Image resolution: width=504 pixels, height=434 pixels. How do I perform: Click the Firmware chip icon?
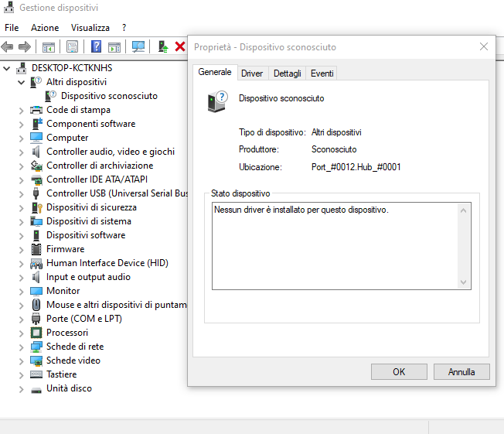coord(36,249)
